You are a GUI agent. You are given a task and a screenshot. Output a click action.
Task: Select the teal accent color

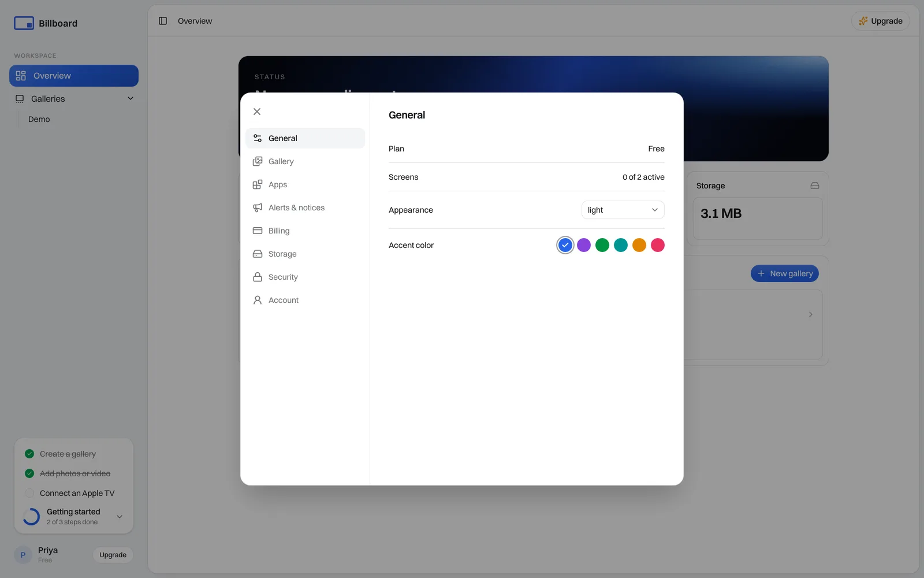click(x=621, y=245)
